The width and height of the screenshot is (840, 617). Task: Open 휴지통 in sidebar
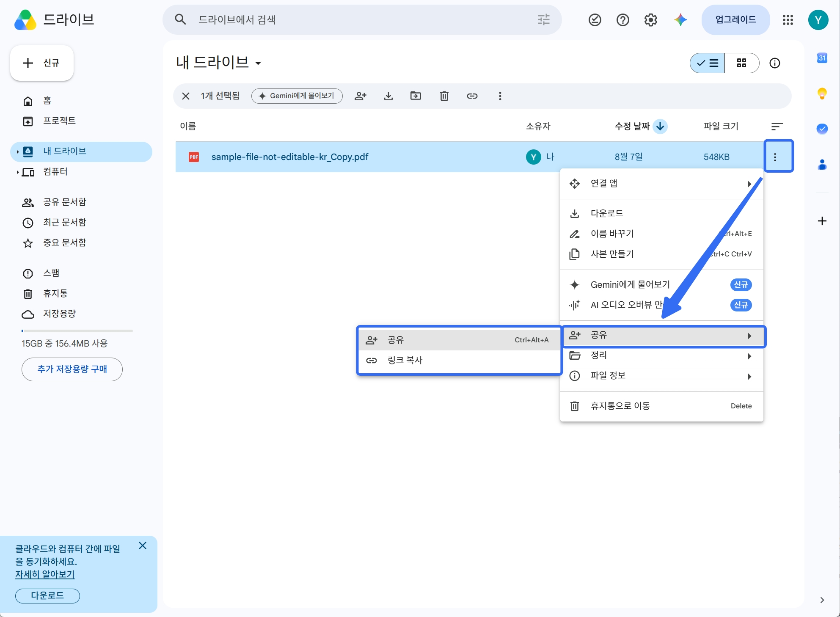81,294
